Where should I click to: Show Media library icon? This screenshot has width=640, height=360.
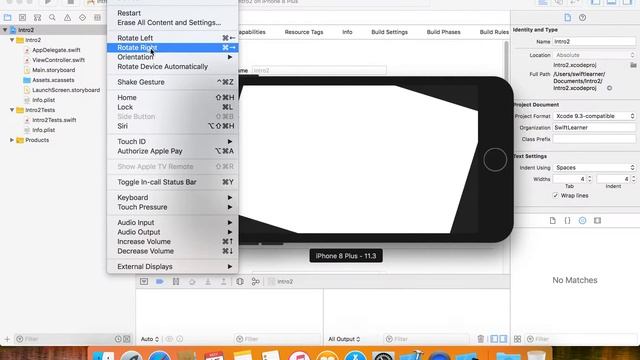click(x=598, y=220)
